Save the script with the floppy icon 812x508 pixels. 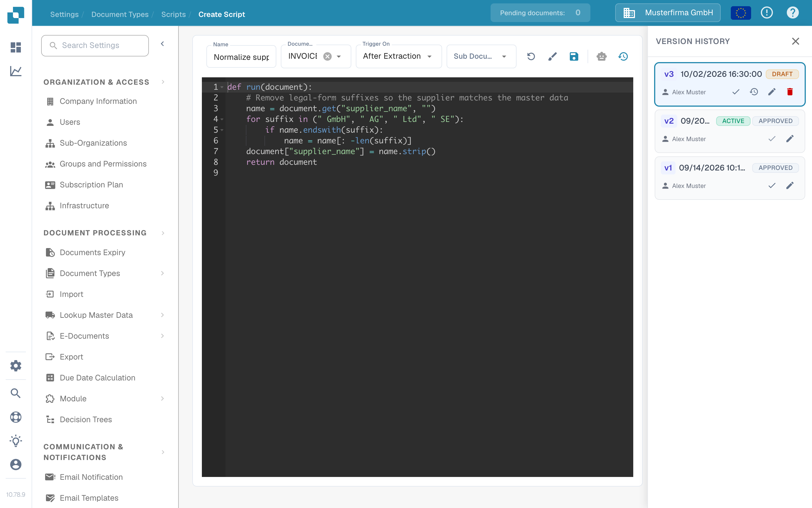574,56
